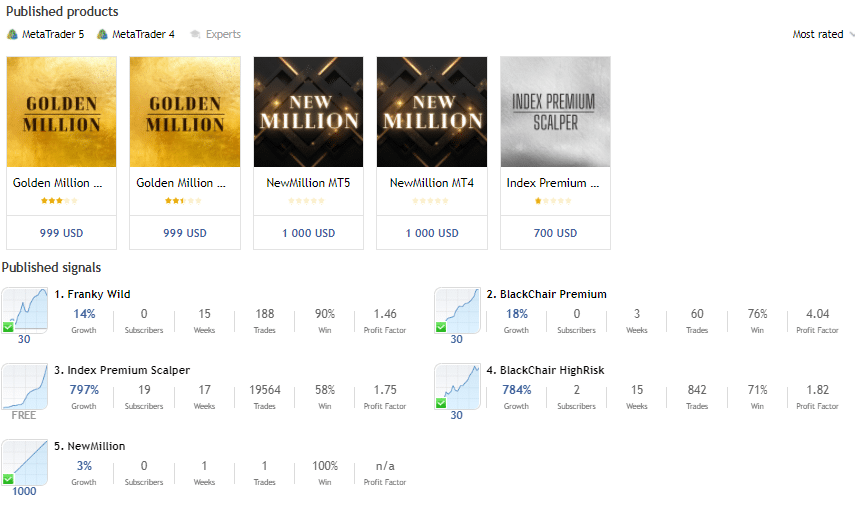Click the MetaTrader 4 platform icon

pyautogui.click(x=102, y=34)
